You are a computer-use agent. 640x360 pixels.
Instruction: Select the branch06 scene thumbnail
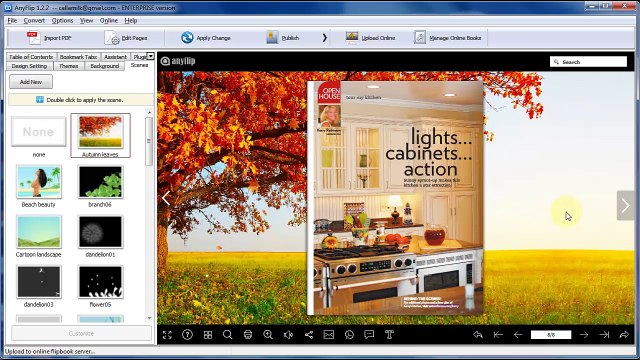click(x=100, y=182)
